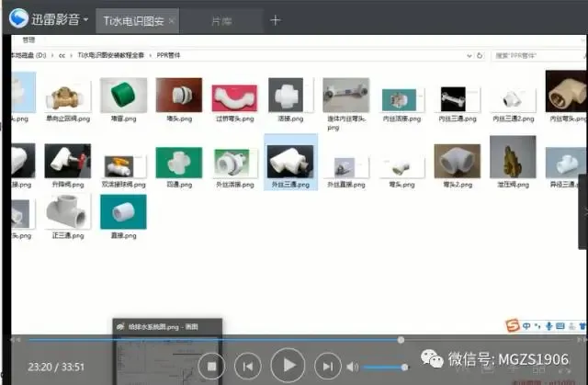
Task: Expand the address bar history dropdown
Action: (469, 56)
